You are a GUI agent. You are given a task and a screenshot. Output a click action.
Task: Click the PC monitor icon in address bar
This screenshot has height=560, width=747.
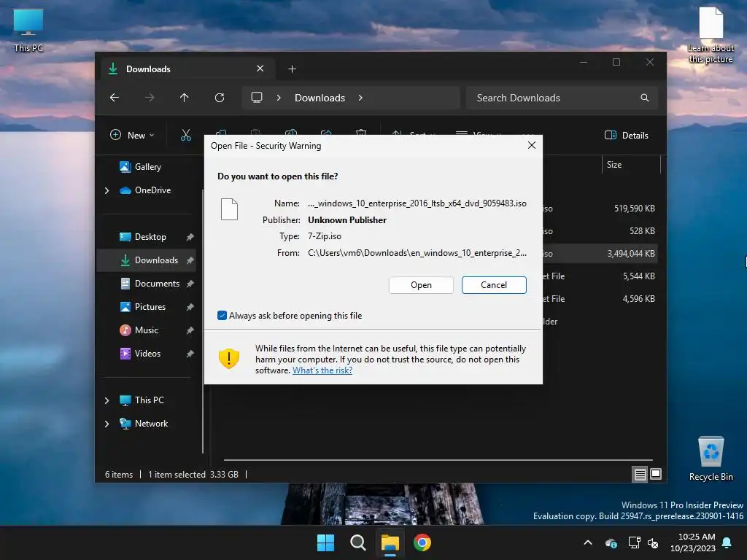click(257, 97)
